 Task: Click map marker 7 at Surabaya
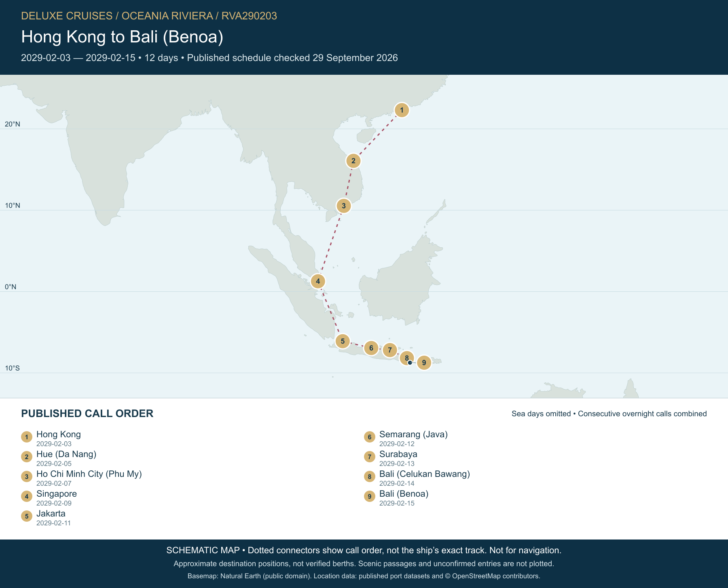pos(390,350)
